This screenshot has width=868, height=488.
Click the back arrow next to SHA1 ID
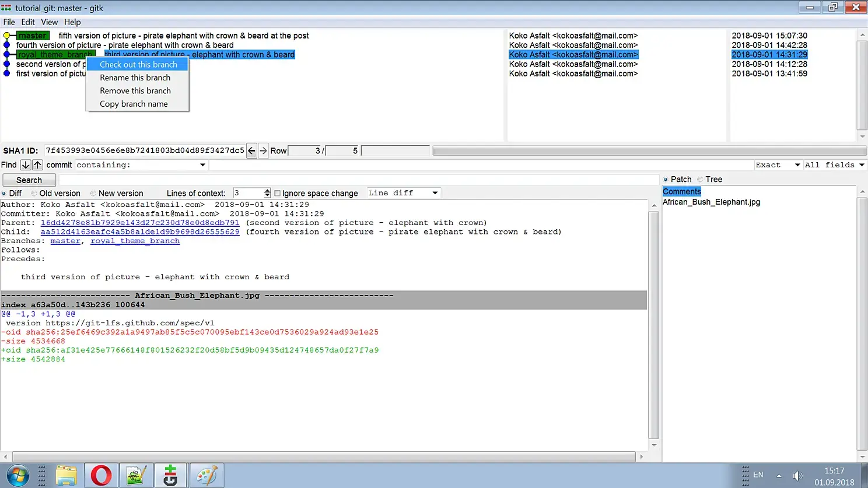point(251,150)
